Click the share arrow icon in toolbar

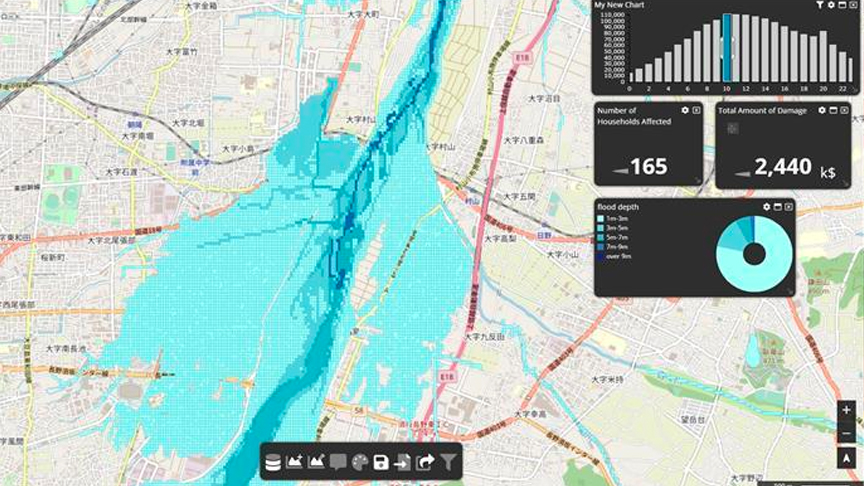click(x=425, y=462)
